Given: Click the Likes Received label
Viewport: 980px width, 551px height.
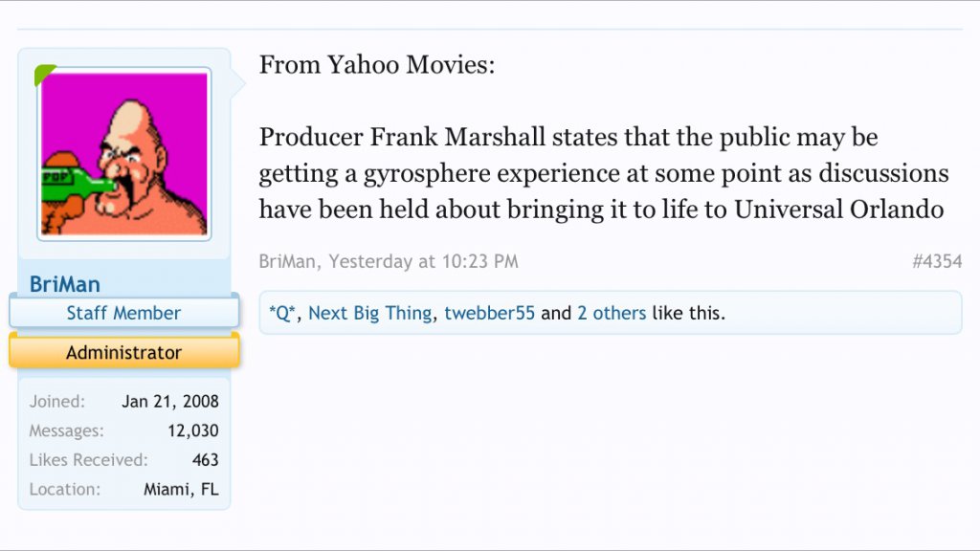Looking at the screenshot, I should [x=88, y=460].
